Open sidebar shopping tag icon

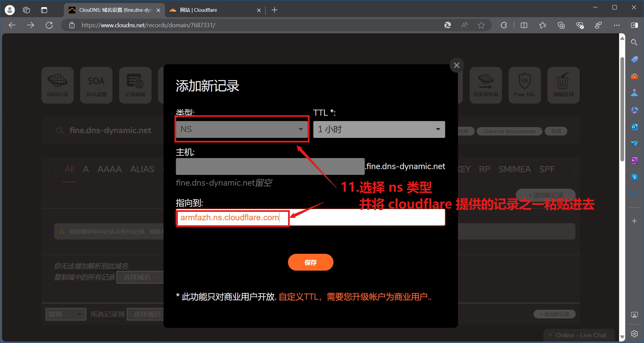tap(634, 60)
